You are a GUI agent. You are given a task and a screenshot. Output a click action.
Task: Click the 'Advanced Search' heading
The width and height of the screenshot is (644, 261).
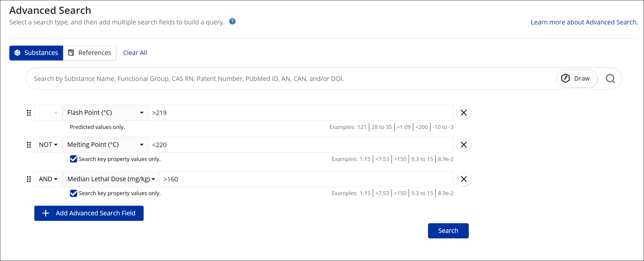click(50, 10)
